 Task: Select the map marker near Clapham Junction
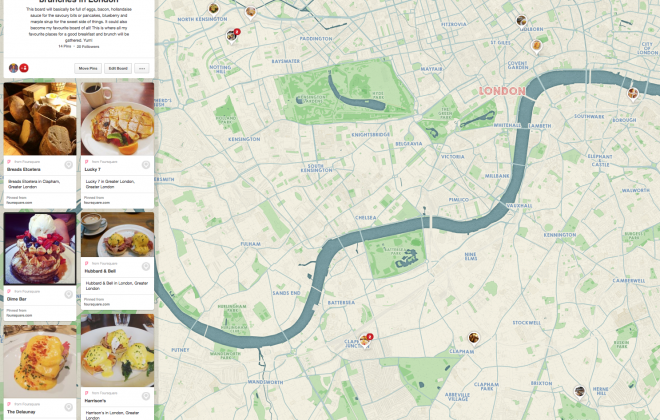tap(365, 340)
